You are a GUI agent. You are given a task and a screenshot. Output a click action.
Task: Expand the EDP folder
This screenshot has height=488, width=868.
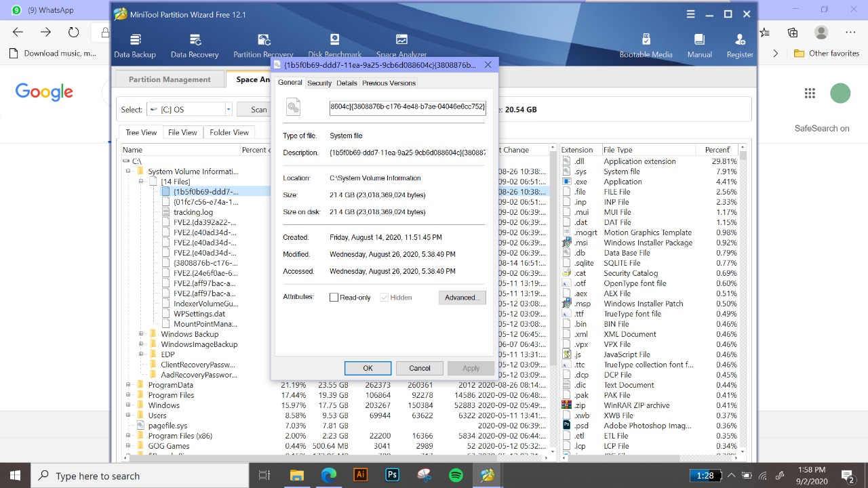click(x=141, y=354)
